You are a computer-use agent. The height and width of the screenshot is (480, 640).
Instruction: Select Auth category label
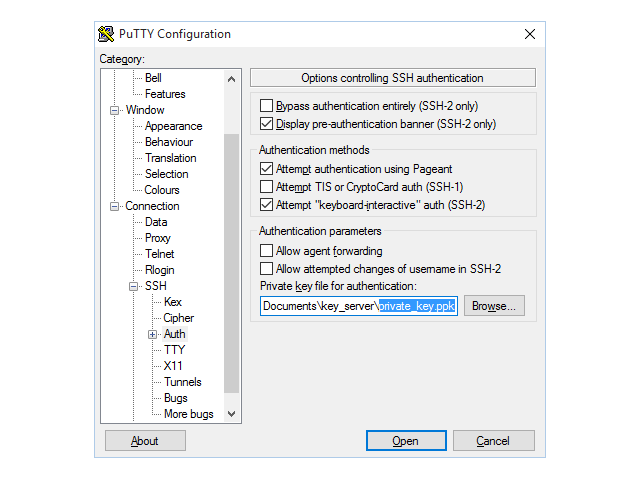click(x=175, y=334)
